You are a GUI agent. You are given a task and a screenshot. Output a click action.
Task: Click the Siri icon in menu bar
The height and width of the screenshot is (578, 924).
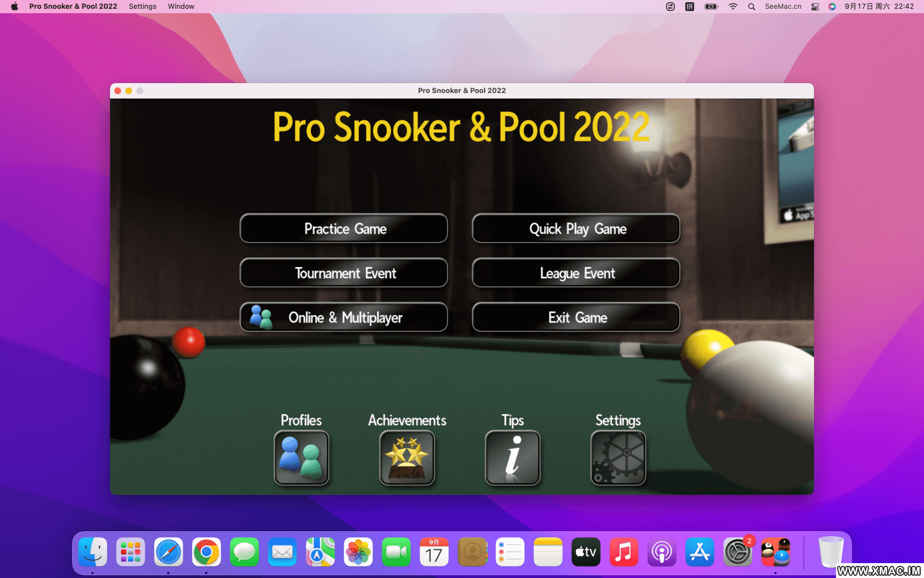832,7
